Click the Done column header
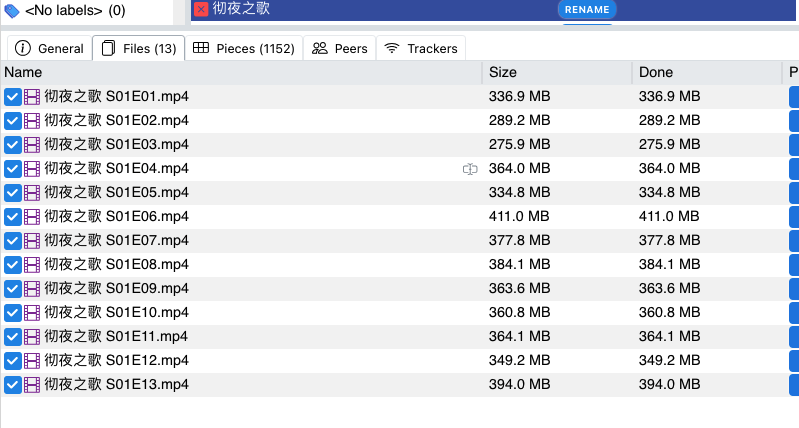Image resolution: width=799 pixels, height=428 pixels. point(655,72)
